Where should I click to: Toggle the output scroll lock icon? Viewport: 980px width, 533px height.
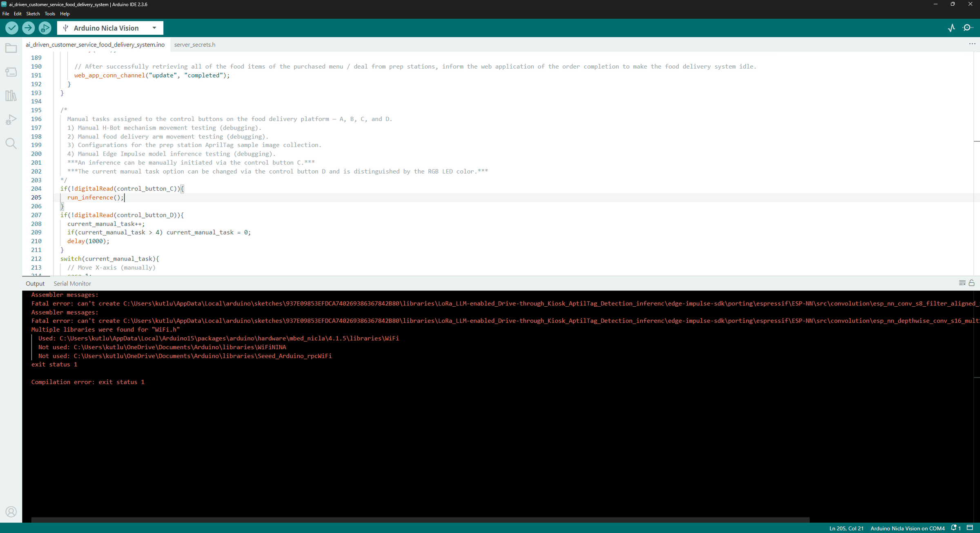tap(972, 283)
